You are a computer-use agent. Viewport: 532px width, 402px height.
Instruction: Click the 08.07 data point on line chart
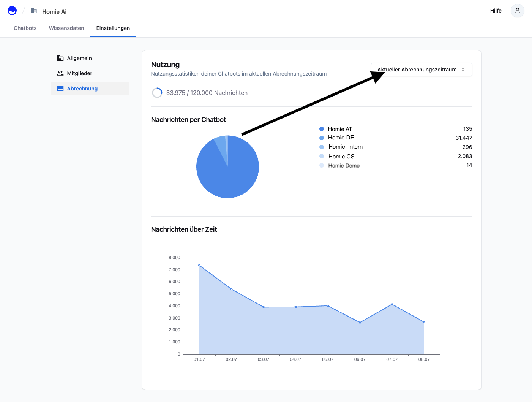[424, 322]
